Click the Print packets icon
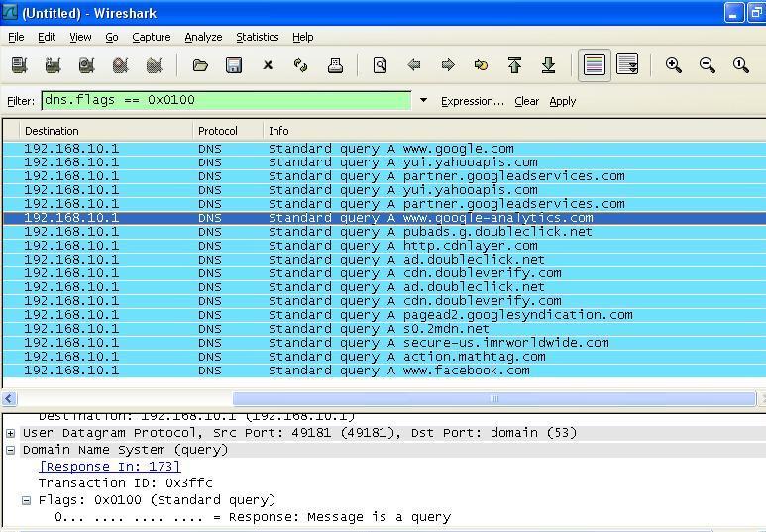Screen dimensions: 766x532 [x=335, y=65]
